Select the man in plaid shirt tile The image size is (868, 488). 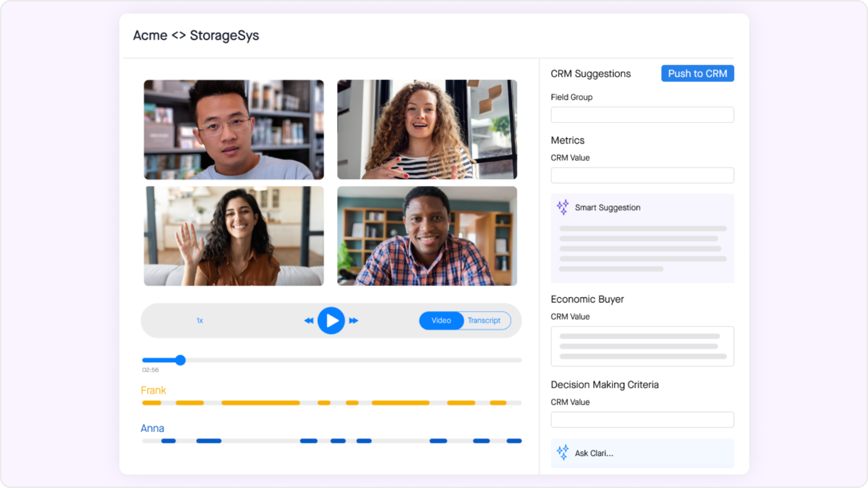(x=427, y=236)
